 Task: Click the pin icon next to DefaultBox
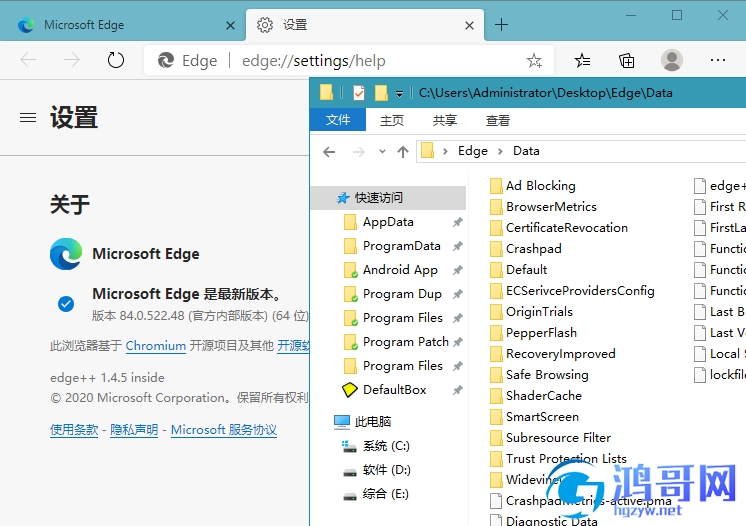(457, 390)
